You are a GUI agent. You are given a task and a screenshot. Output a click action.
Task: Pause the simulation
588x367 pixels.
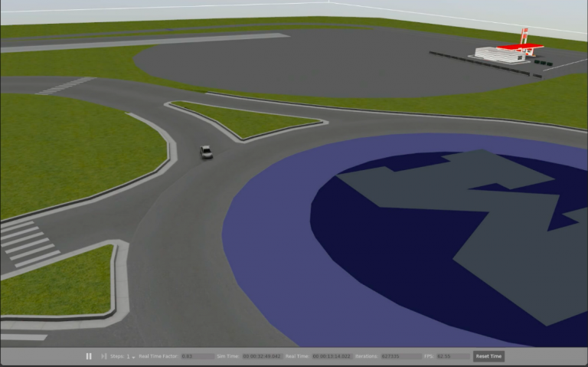click(89, 356)
